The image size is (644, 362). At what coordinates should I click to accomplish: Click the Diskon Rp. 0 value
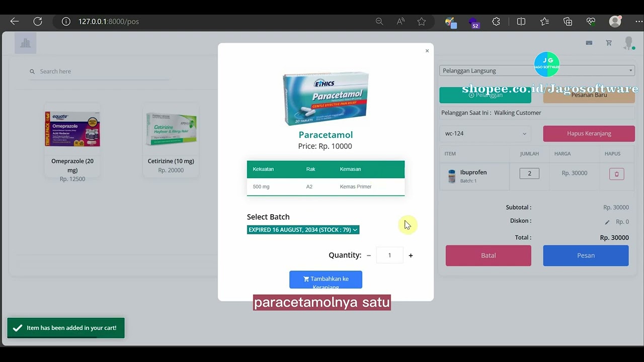click(622, 222)
